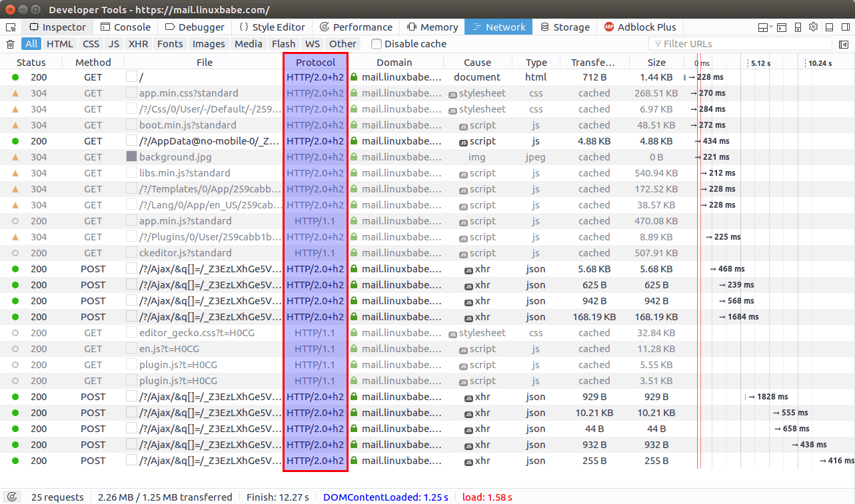Click the load: 1.58 s status text
This screenshot has width=855, height=504.
click(487, 497)
